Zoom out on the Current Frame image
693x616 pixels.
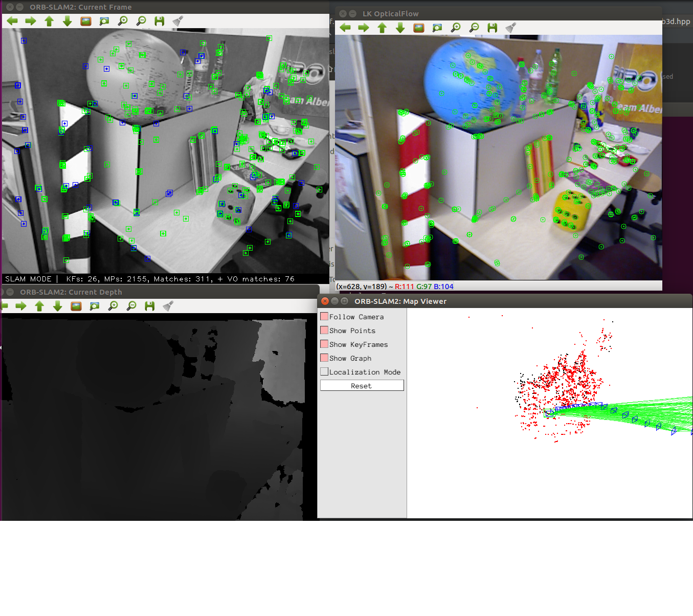141,21
